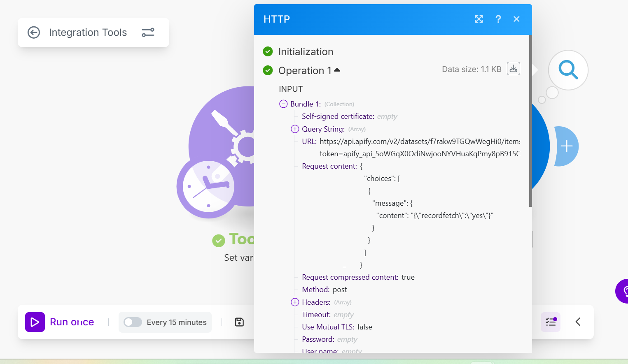Open the checklist icon in the bottom toolbar
Screen dimensions: 628x364
coord(551,322)
